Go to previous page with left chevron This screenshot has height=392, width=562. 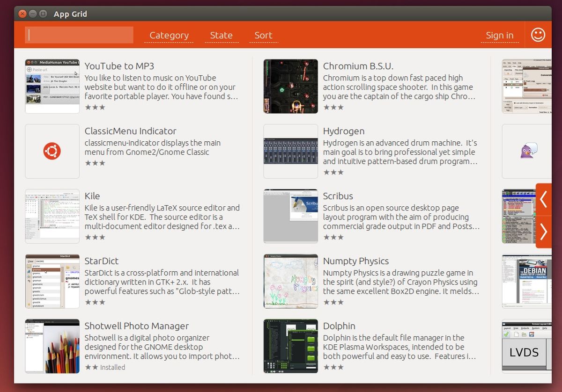[x=543, y=199]
